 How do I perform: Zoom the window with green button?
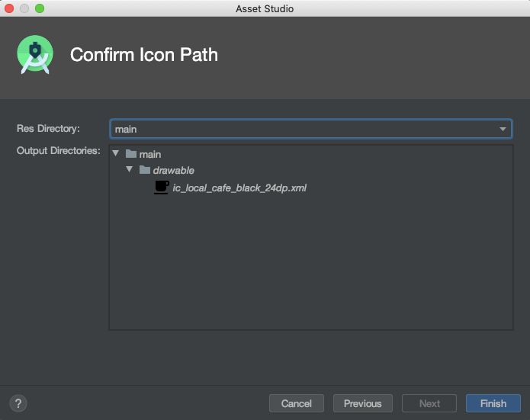(x=40, y=8)
